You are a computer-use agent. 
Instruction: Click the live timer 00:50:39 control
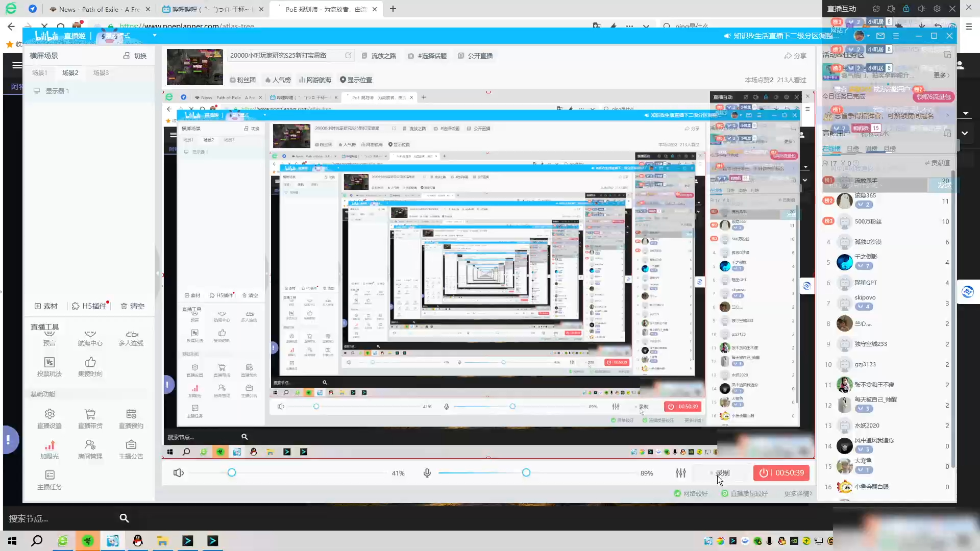click(x=781, y=472)
